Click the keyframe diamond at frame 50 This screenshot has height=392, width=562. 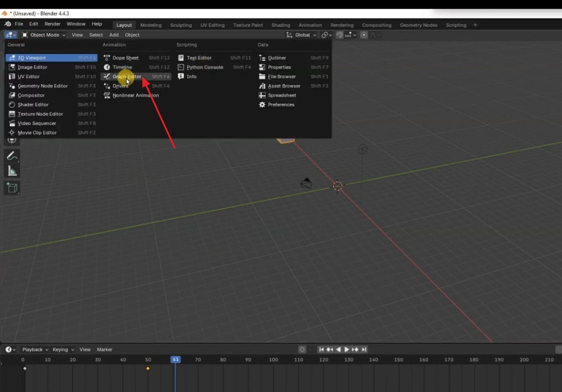click(x=148, y=368)
